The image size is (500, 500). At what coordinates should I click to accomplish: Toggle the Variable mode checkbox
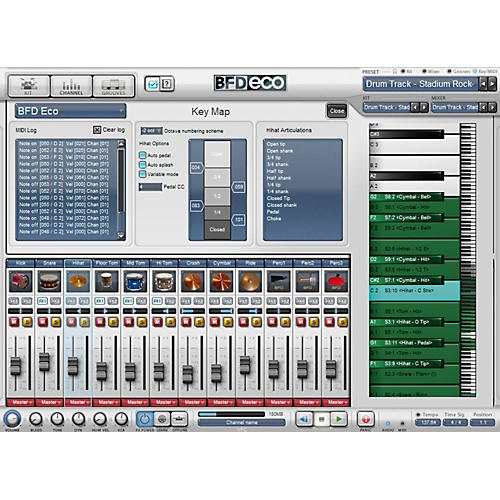142,174
